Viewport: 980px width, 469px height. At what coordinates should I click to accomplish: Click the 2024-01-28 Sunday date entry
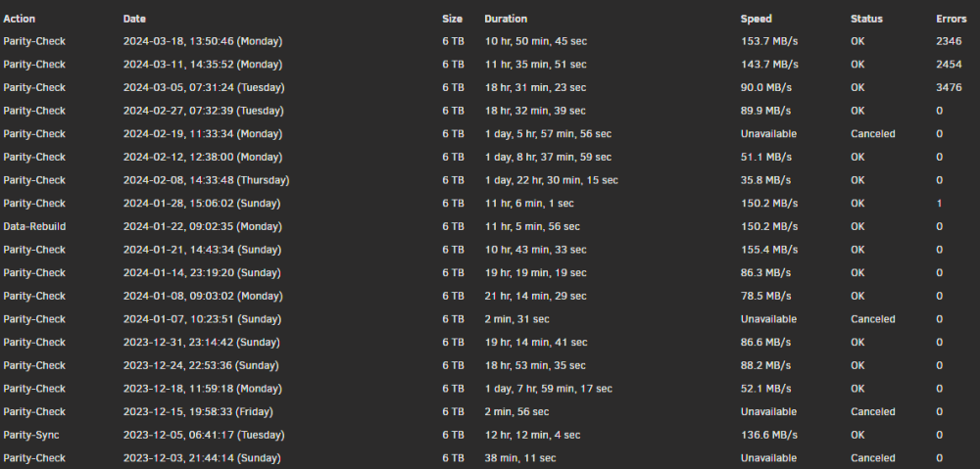click(201, 204)
